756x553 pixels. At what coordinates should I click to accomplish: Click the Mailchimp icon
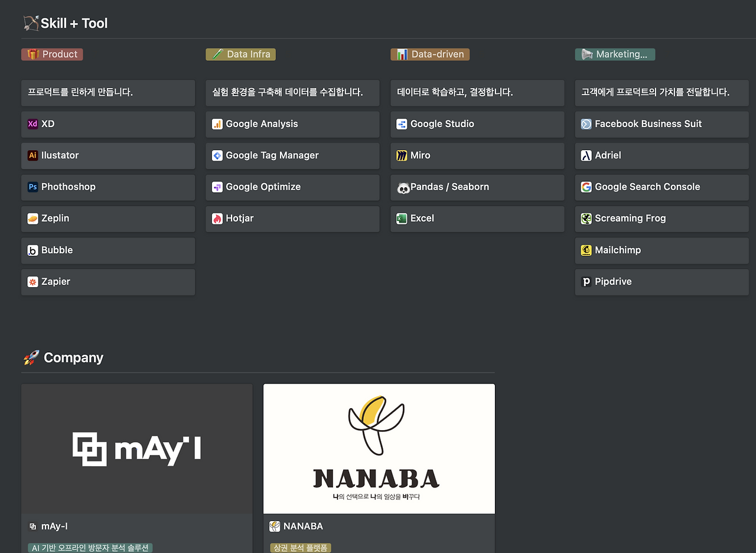(586, 251)
